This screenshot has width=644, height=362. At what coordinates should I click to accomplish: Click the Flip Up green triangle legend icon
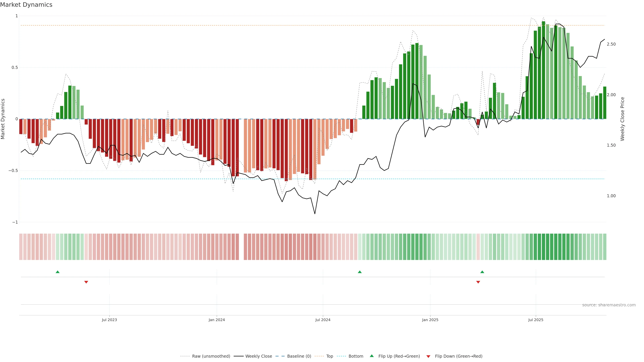click(x=371, y=356)
